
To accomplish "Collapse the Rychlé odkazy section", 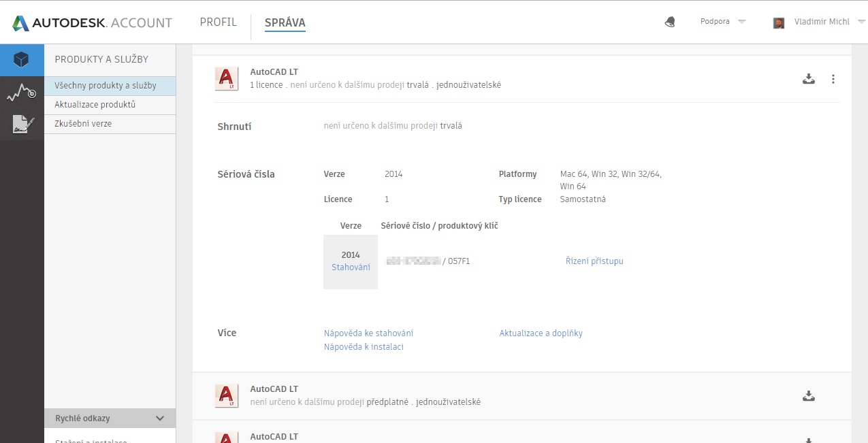I will click(x=160, y=419).
